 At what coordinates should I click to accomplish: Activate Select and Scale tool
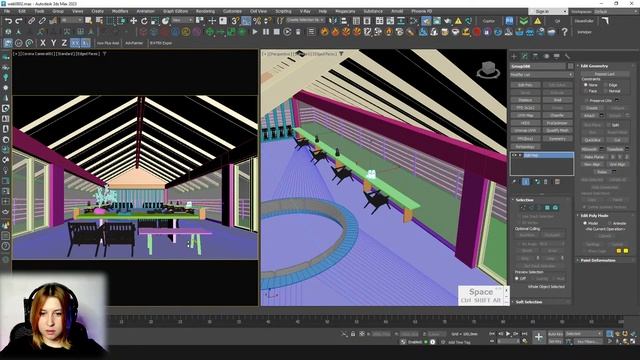tap(155, 21)
